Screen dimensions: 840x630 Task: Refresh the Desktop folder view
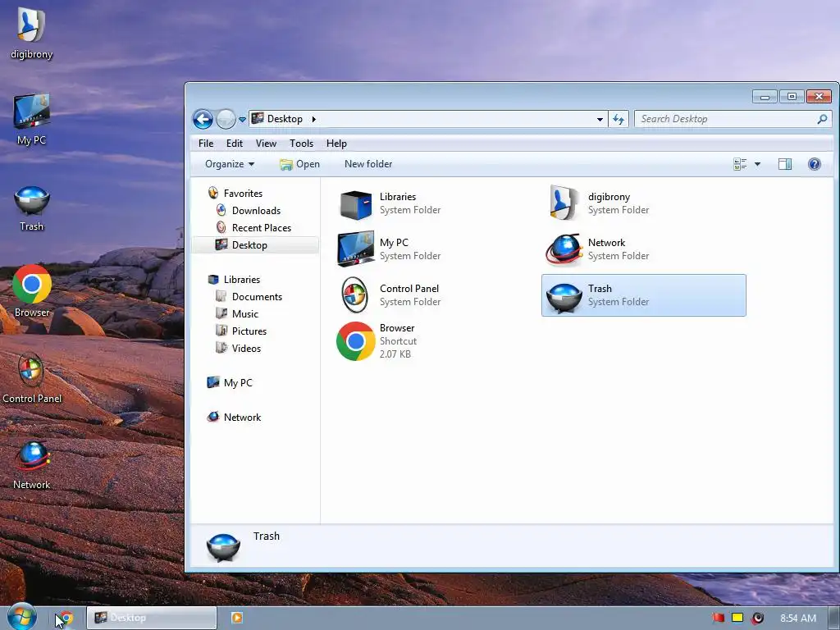coord(619,119)
